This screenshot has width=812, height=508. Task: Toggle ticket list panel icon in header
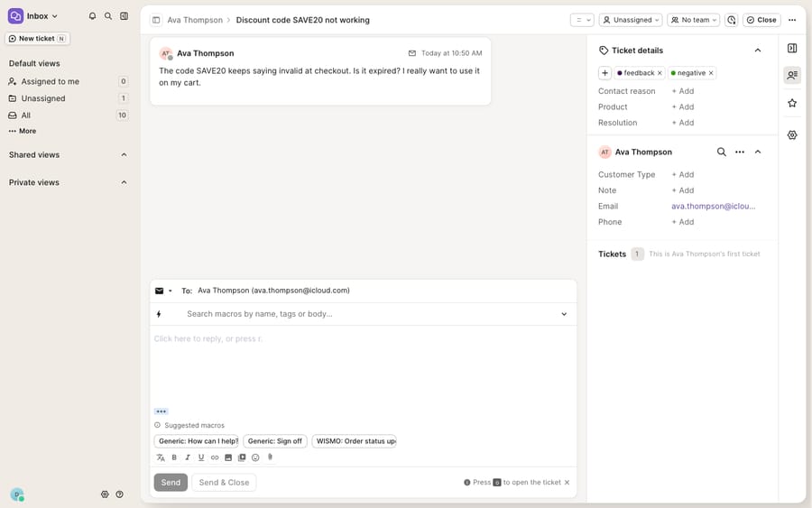(x=156, y=20)
